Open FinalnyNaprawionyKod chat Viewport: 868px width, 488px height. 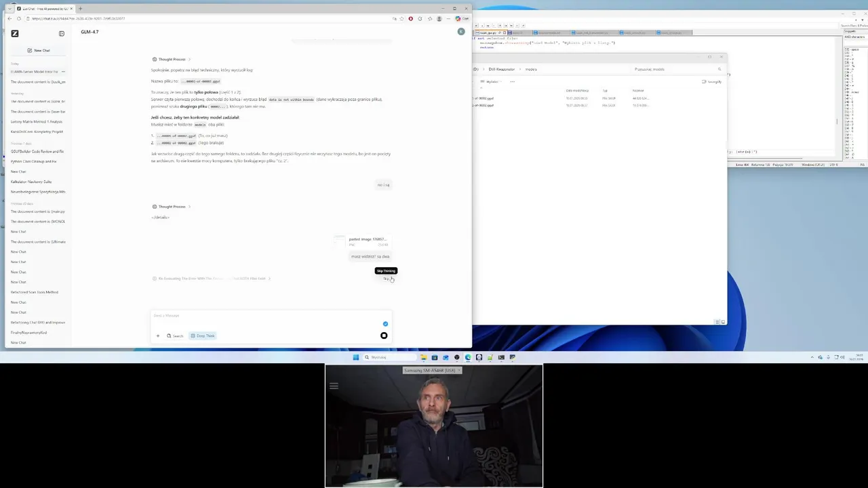point(28,333)
